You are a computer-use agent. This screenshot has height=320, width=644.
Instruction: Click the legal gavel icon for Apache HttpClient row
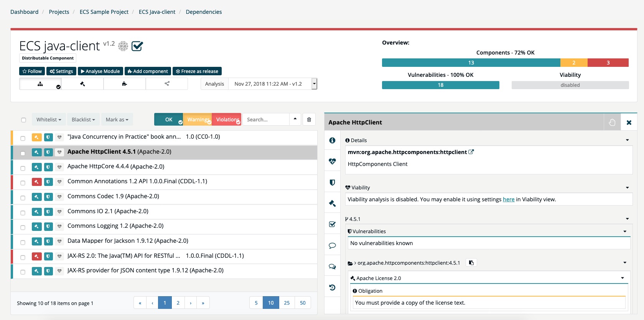coord(36,152)
